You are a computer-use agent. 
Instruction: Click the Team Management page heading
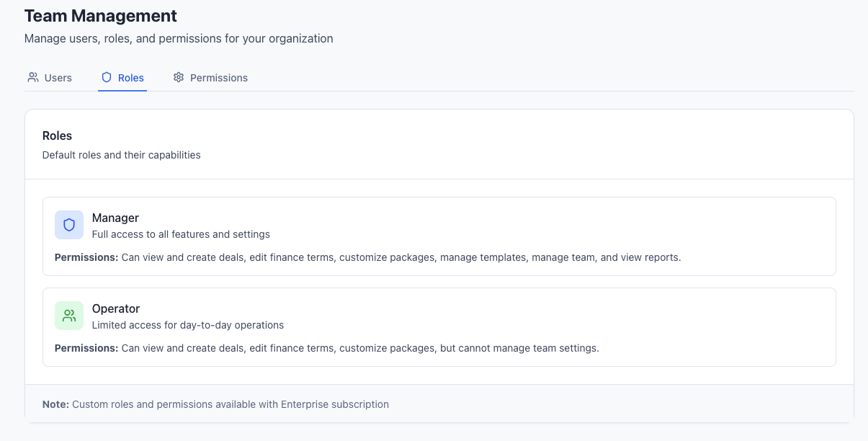[x=100, y=15]
